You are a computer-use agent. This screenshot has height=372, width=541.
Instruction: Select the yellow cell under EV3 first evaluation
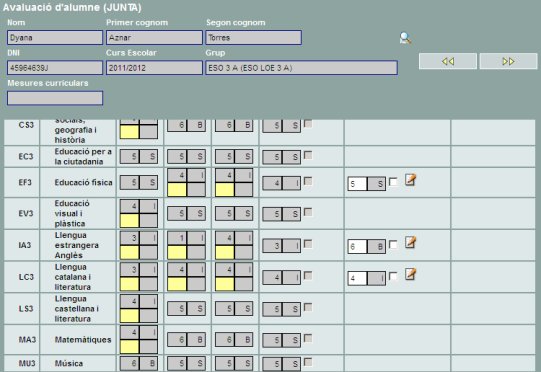[x=129, y=221]
